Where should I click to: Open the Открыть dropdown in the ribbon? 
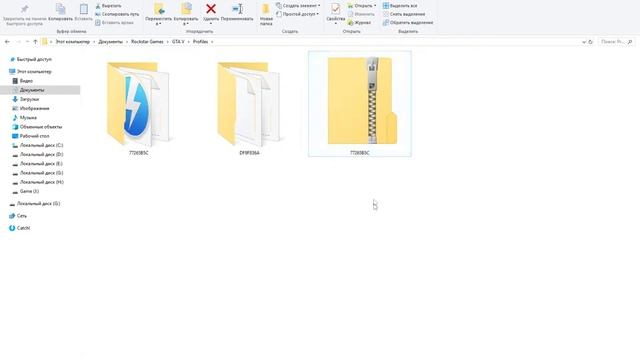(x=362, y=6)
